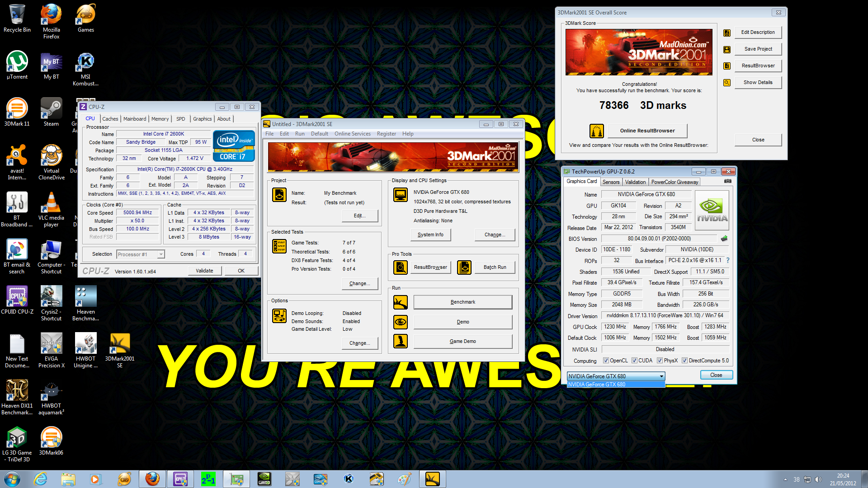
Task: Click the Validate button in CPU-Z
Action: (x=204, y=271)
